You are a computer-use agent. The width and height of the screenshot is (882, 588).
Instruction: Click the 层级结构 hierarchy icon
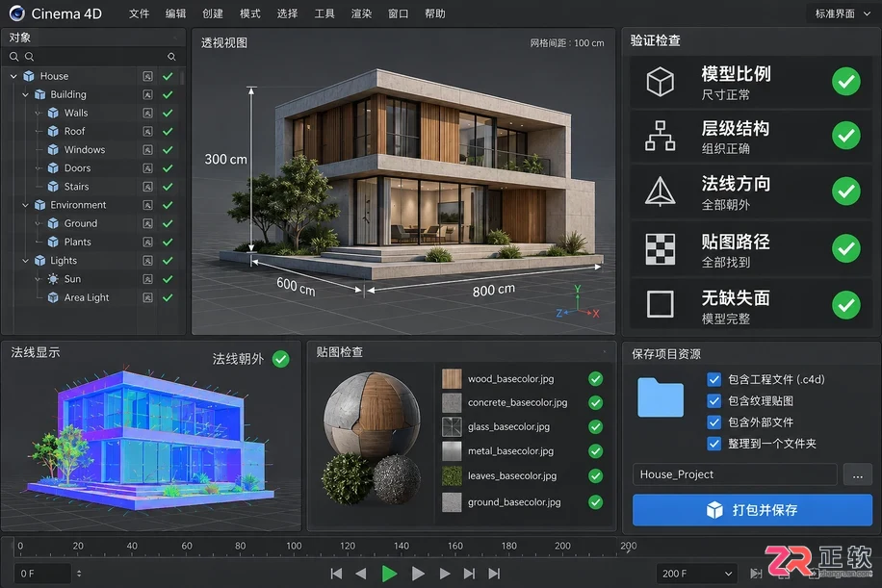tap(660, 136)
